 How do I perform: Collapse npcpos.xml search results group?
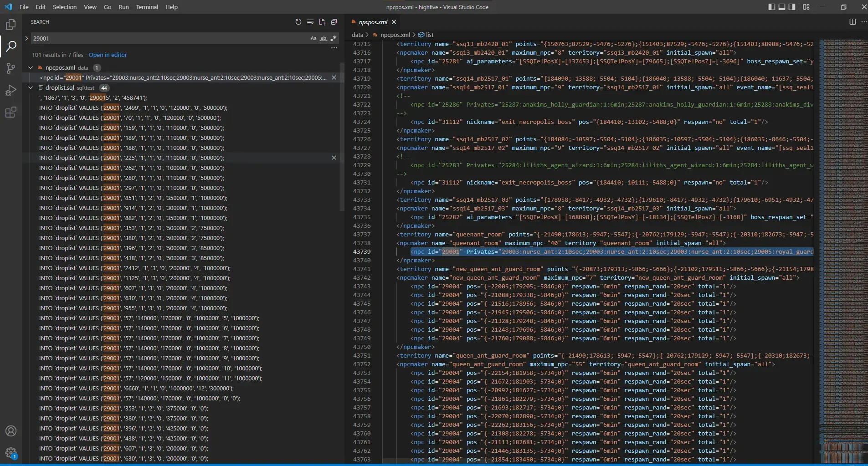click(31, 67)
